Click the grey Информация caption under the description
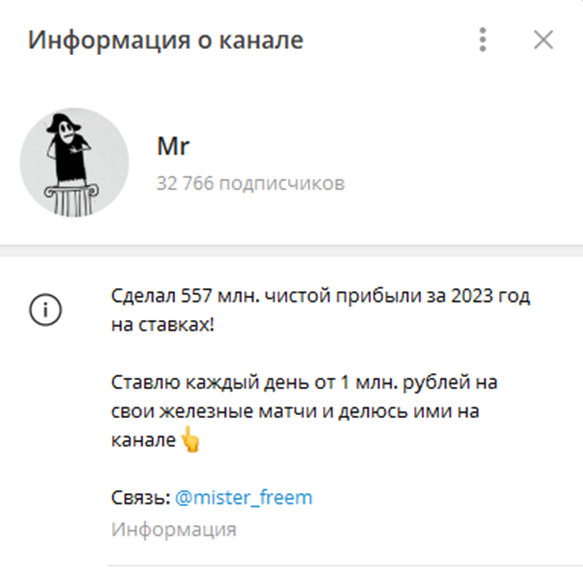The height and width of the screenshot is (571, 583). tap(174, 529)
